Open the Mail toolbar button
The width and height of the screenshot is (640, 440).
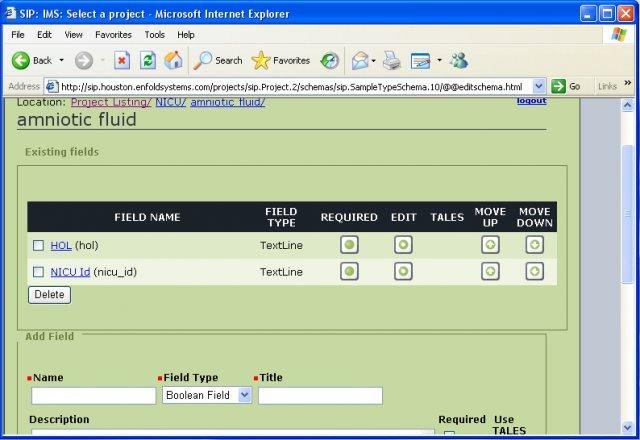click(x=360, y=61)
